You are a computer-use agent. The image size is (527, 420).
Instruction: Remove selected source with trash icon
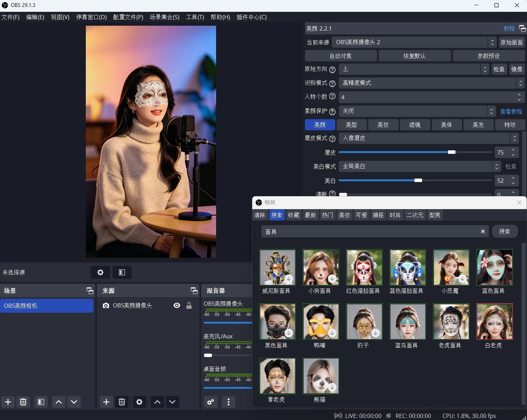click(122, 402)
